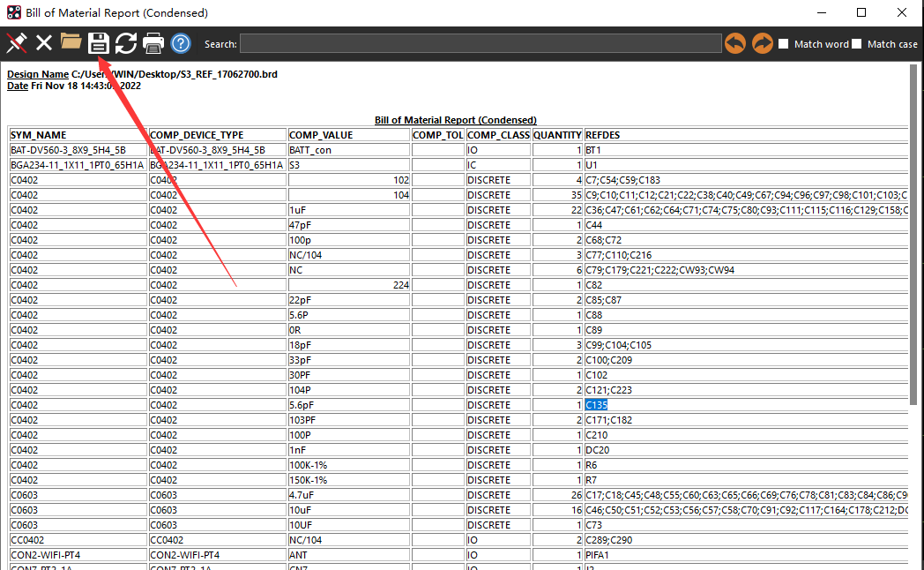Click the BATT_con value cell

[349, 150]
